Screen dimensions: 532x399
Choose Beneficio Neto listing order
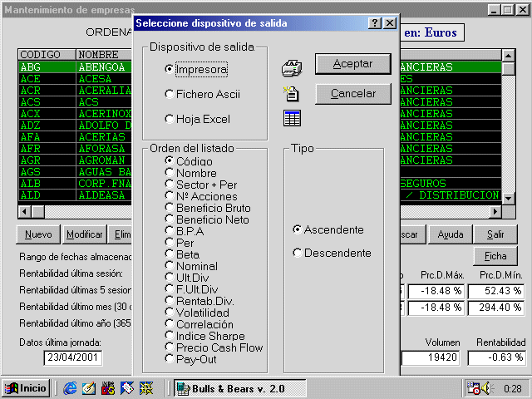(207, 219)
